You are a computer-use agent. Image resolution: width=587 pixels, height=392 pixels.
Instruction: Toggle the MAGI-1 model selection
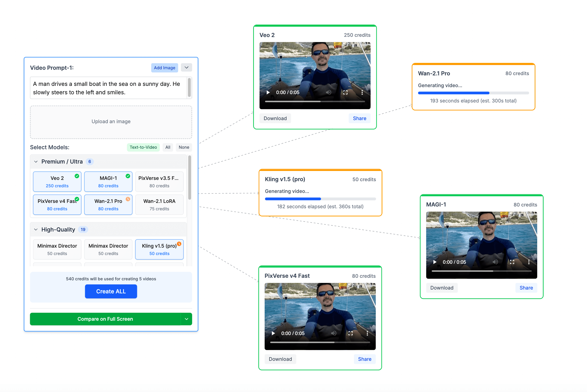108,182
